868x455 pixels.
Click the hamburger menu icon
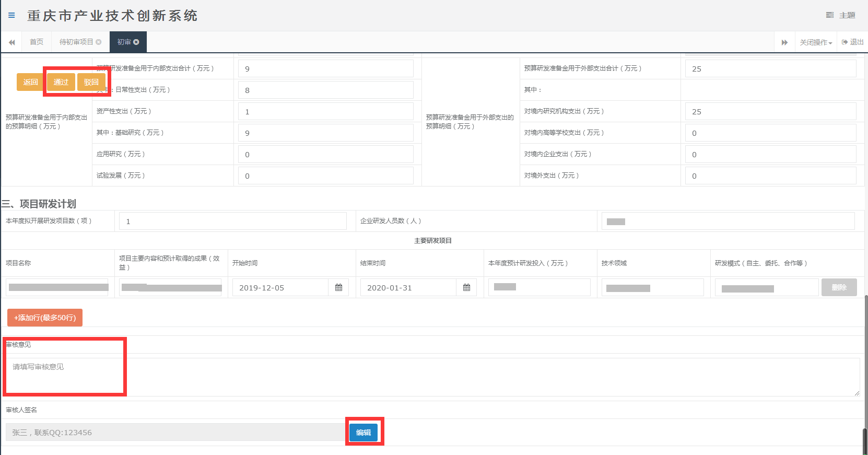[11, 16]
